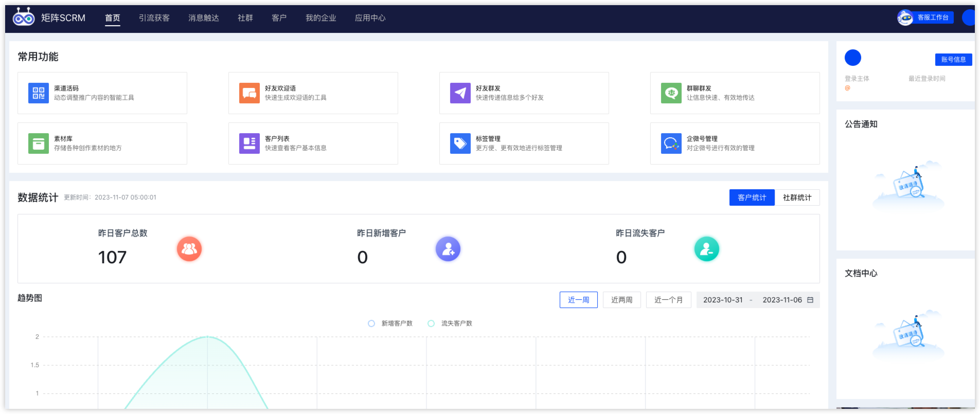980x414 pixels.
Task: Open the 消息触达 menu
Action: pyautogui.click(x=204, y=18)
